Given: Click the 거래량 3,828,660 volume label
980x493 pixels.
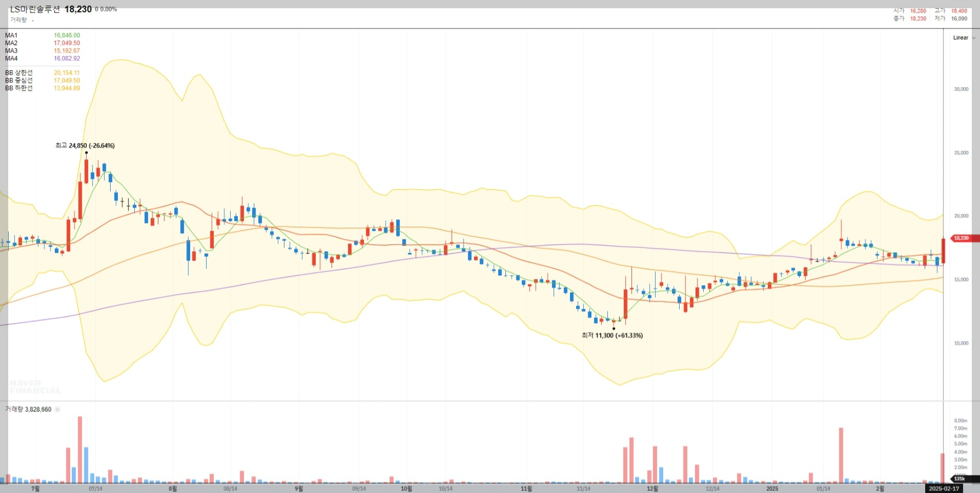Looking at the screenshot, I should point(28,410).
